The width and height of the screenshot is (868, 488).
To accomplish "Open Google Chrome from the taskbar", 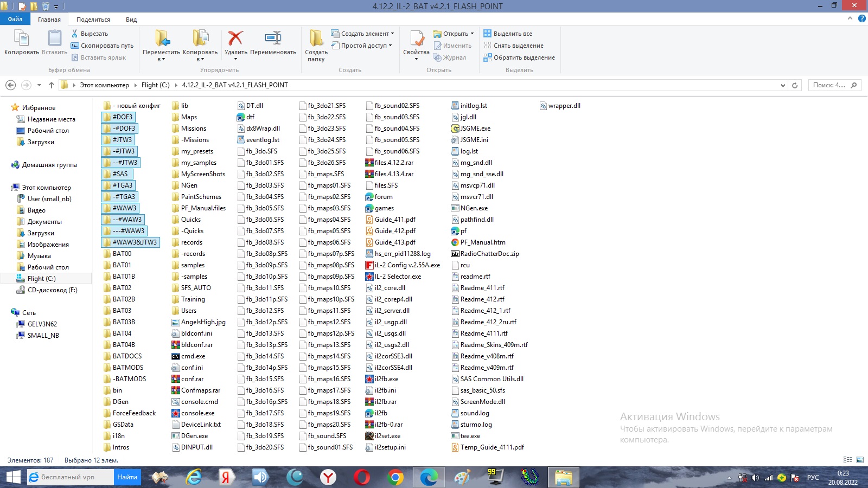I will point(395,477).
